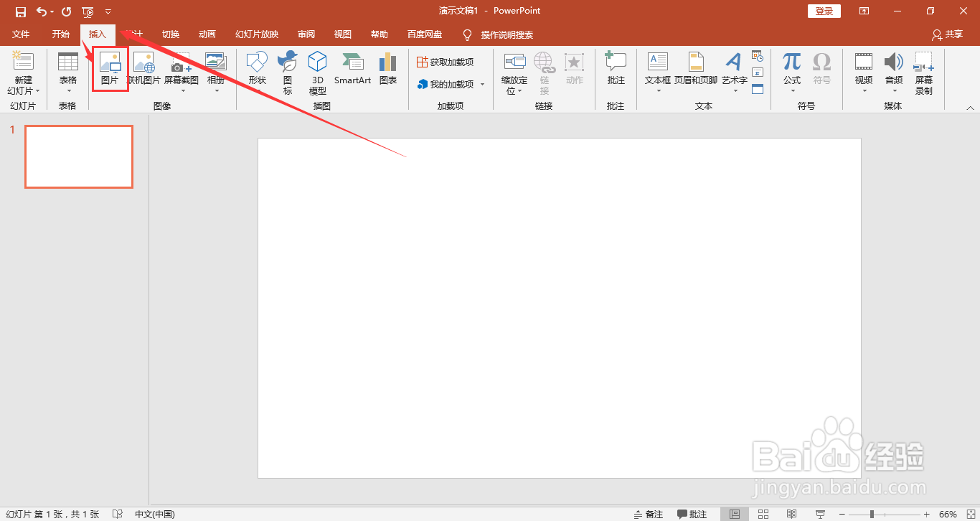Image resolution: width=980 pixels, height=521 pixels.
Task: Insert 页眉和页脚 header and footer
Action: 696,69
